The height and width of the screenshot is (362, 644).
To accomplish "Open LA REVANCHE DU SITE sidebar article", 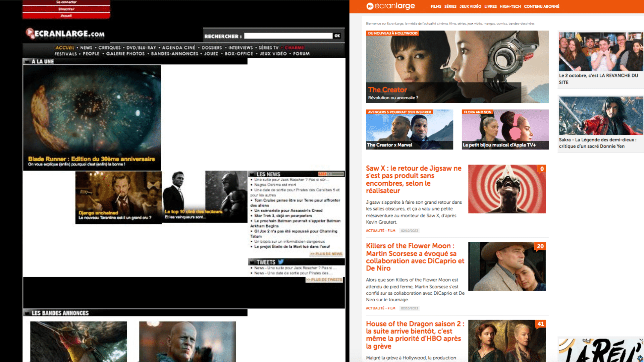I will click(601, 60).
